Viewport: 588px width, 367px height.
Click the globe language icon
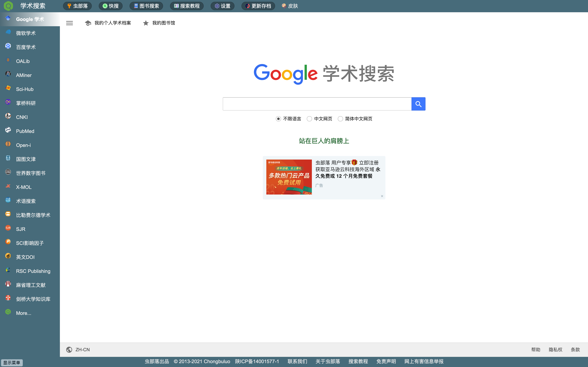tap(69, 350)
